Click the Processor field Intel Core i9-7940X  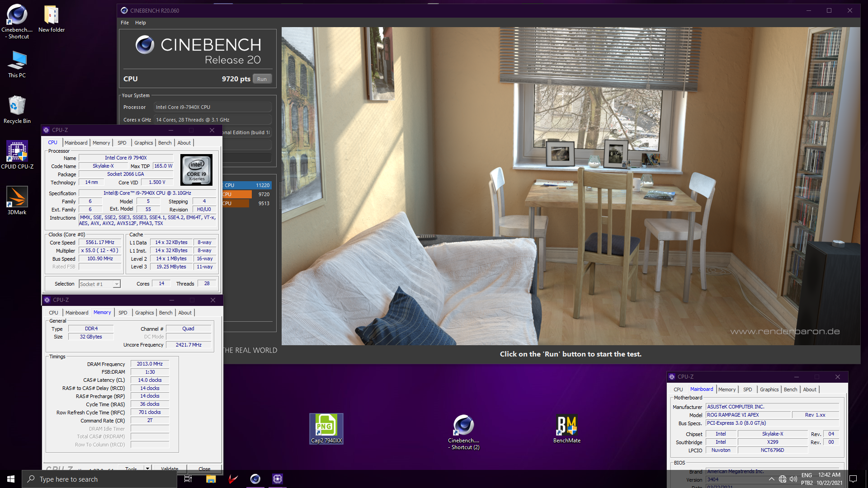[212, 107]
